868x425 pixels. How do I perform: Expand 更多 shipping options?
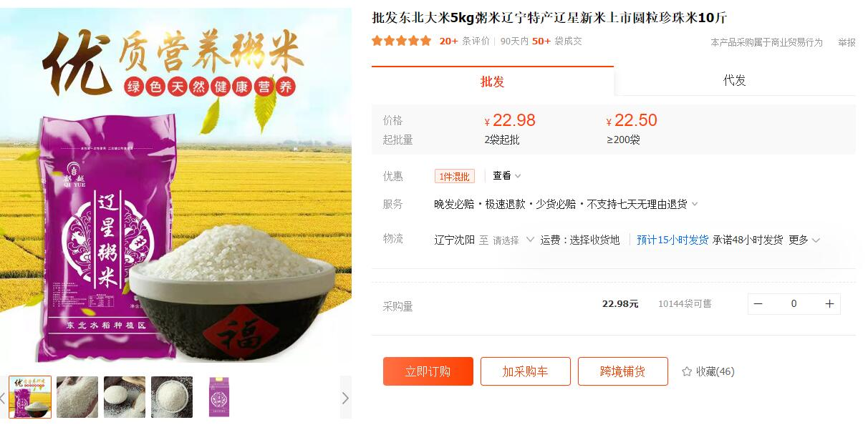click(x=804, y=240)
